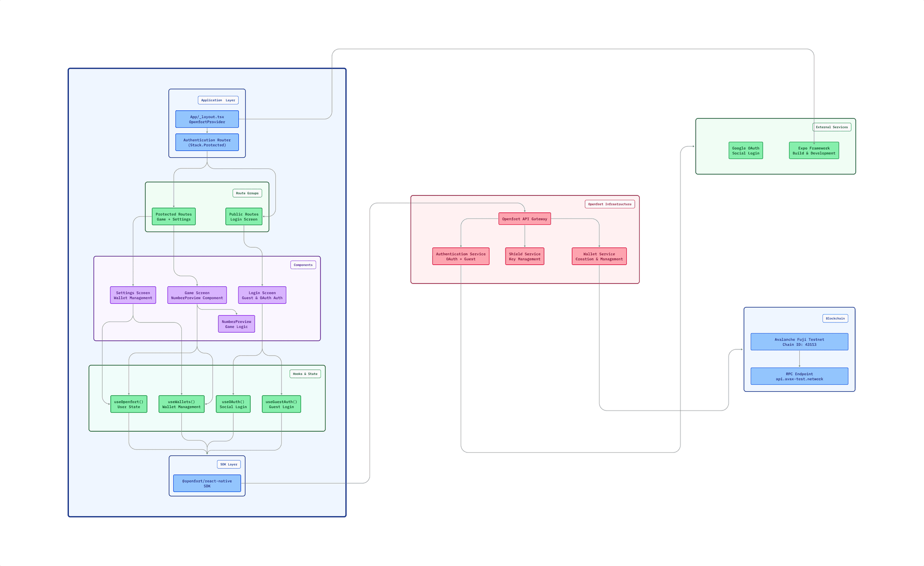Select the useGuestAuth() Guest Login node
Screen dimensions: 924x566
[x=281, y=404]
